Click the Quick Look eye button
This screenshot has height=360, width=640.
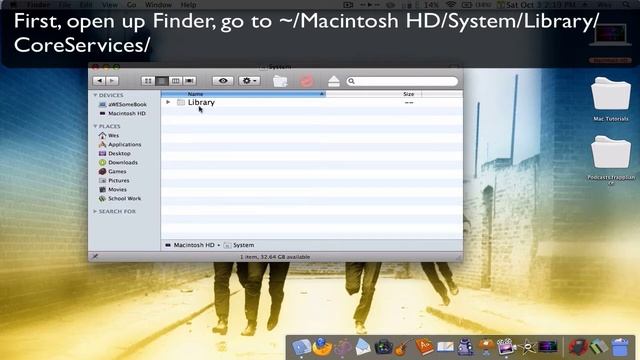[223, 81]
